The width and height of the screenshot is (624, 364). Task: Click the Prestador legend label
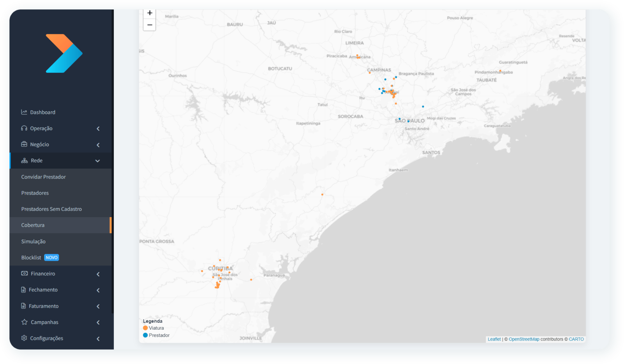click(159, 335)
